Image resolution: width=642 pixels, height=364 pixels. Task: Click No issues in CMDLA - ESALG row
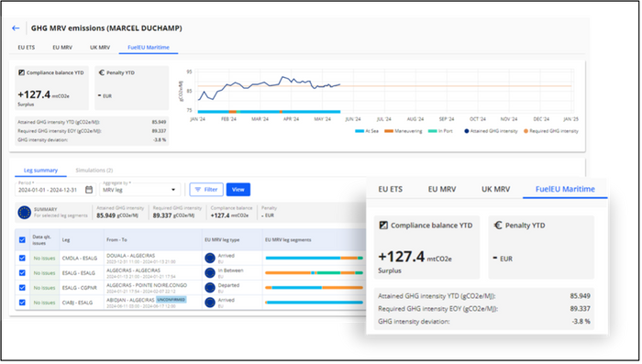pyautogui.click(x=44, y=259)
